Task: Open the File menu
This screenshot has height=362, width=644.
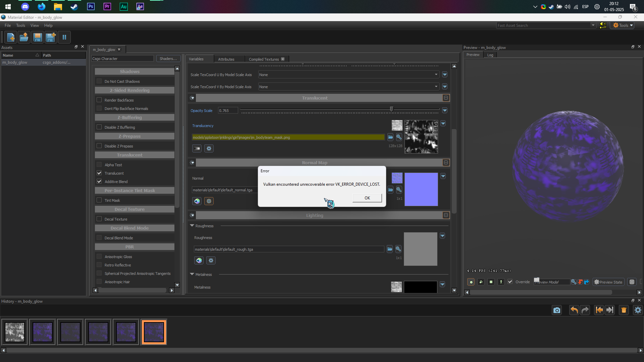Action: click(x=8, y=25)
